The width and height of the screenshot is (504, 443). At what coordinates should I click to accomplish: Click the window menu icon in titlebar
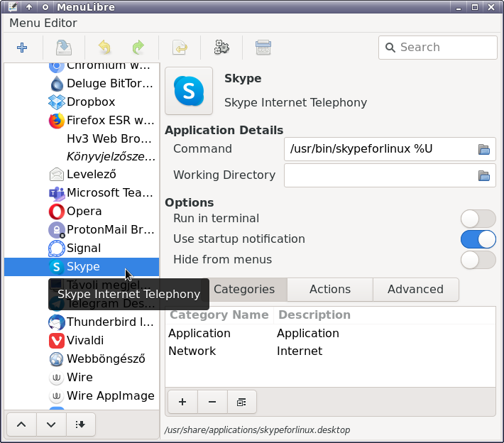[13, 7]
